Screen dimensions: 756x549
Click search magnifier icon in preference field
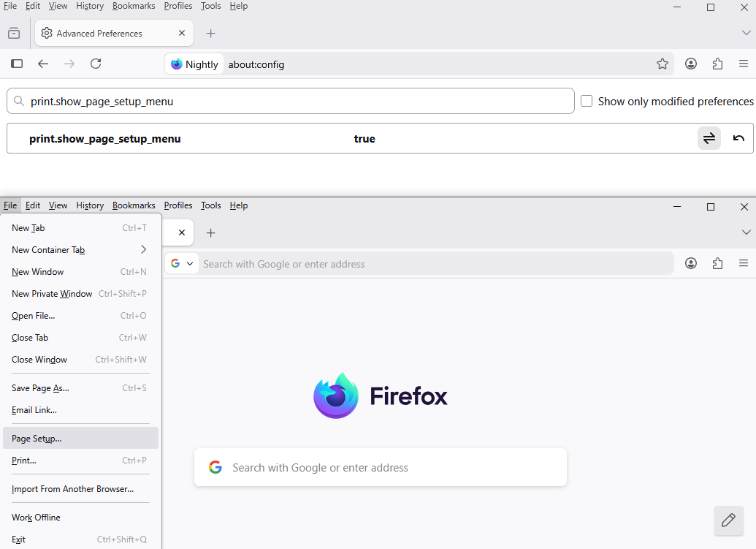coord(19,102)
